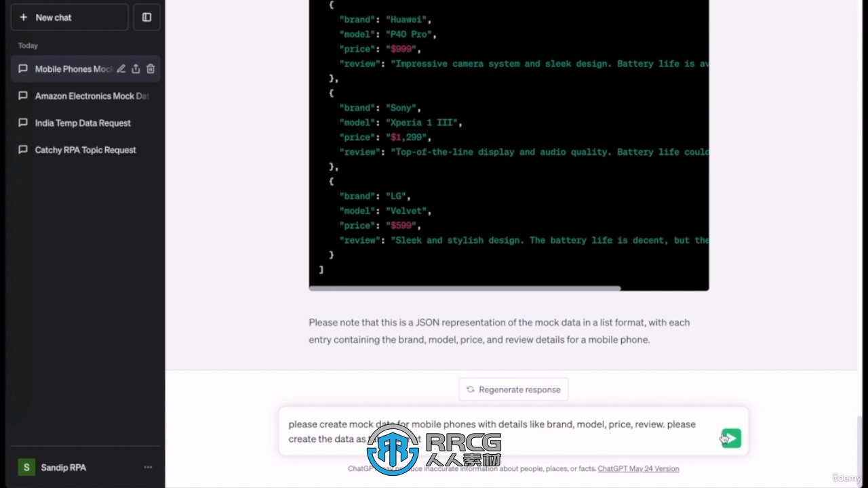868x488 pixels.
Task: Rename chat via pencil icon
Action: tap(121, 68)
